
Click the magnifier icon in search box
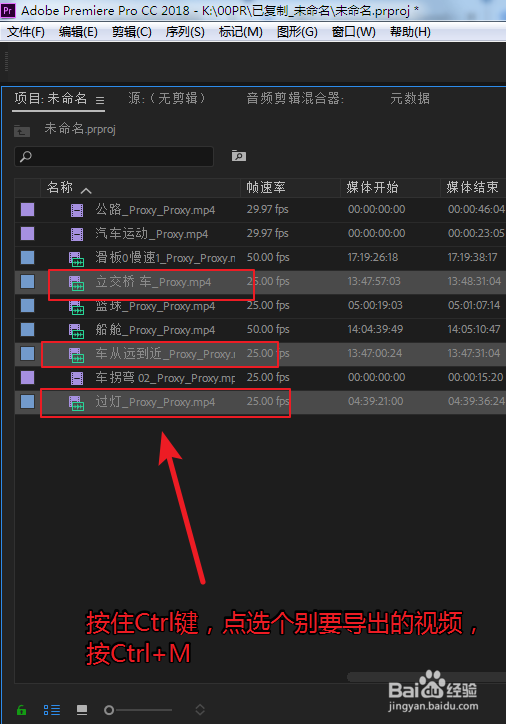tap(26, 157)
